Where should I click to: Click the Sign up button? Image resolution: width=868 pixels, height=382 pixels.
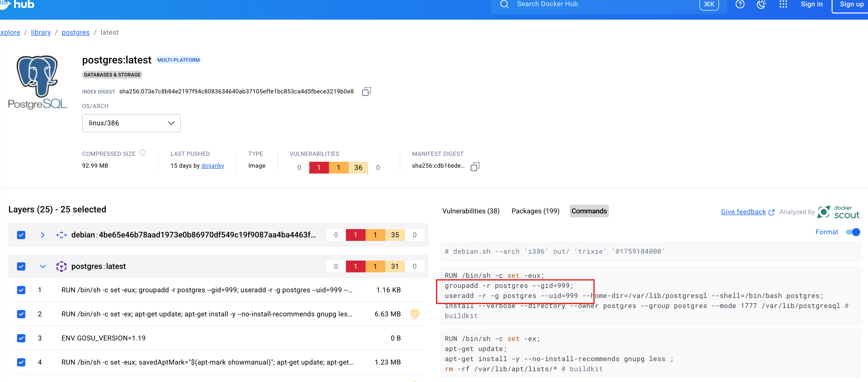coord(851,5)
